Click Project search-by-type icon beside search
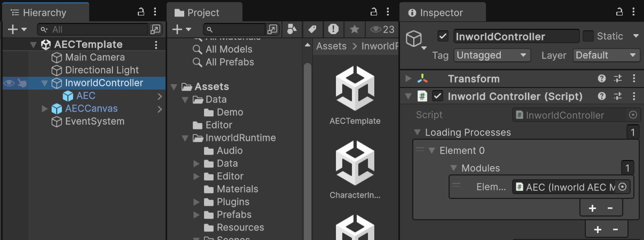 [273, 29]
